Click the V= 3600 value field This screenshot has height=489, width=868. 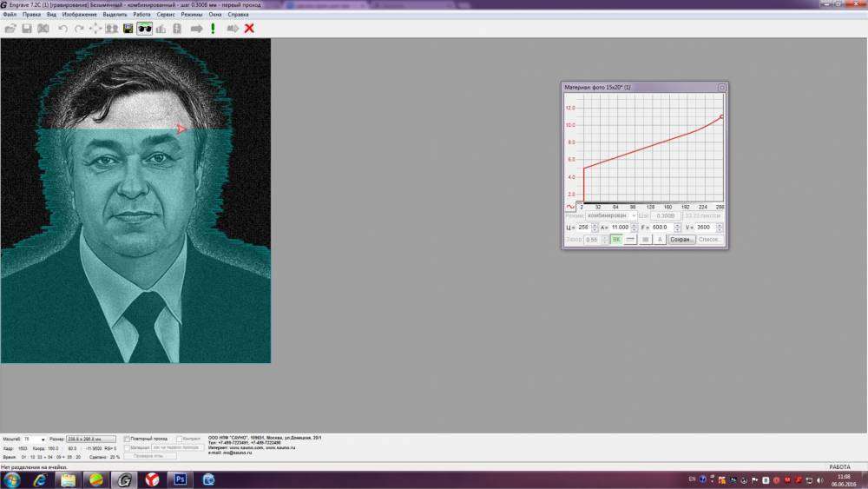[706, 227]
